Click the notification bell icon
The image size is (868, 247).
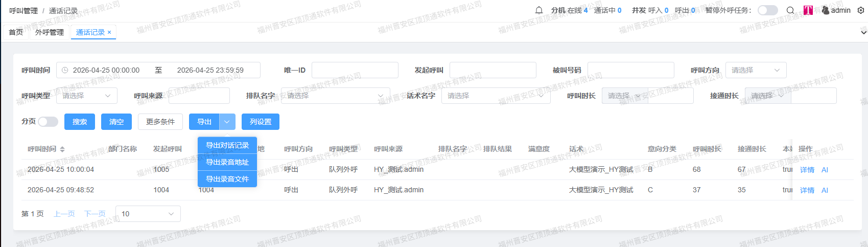(x=539, y=10)
